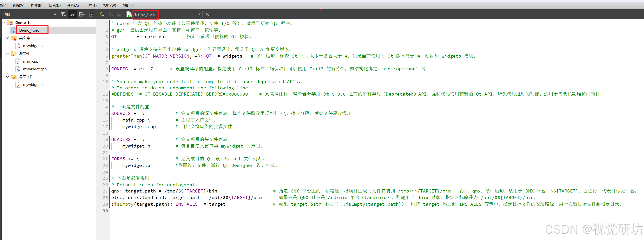Toggle the file lock icon

pos(120,15)
